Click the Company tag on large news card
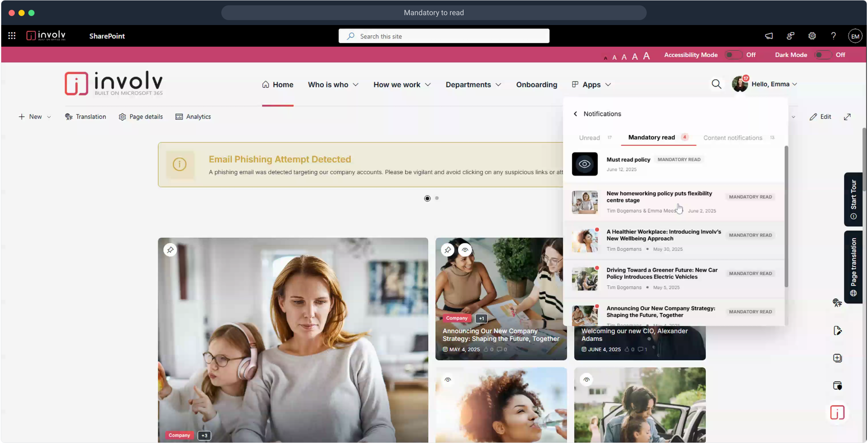The width and height of the screenshot is (868, 443). (x=179, y=435)
